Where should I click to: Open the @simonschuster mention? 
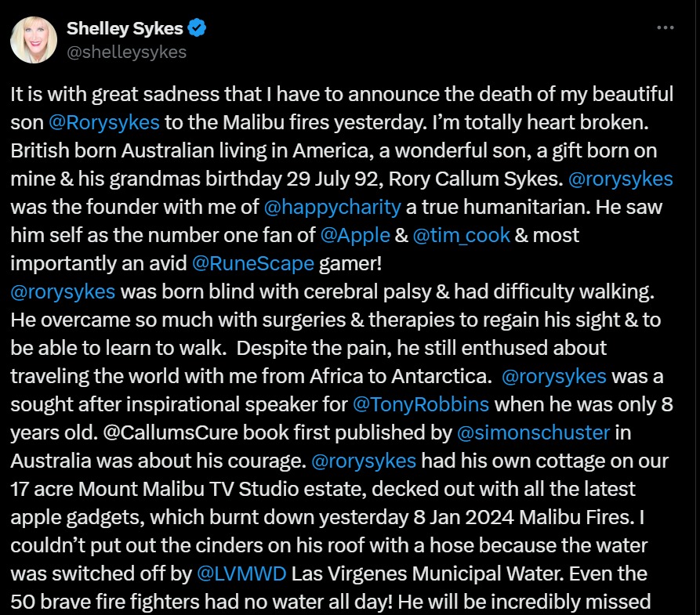(x=534, y=433)
